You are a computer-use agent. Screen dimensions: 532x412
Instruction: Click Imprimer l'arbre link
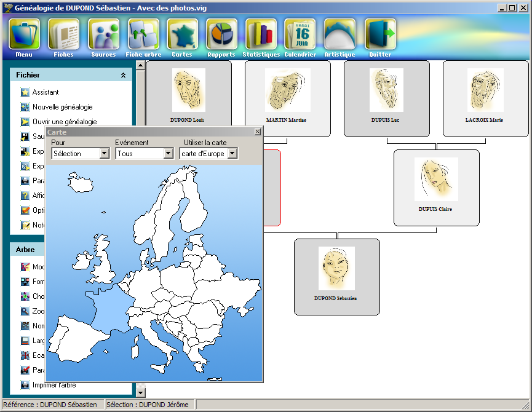(54, 385)
